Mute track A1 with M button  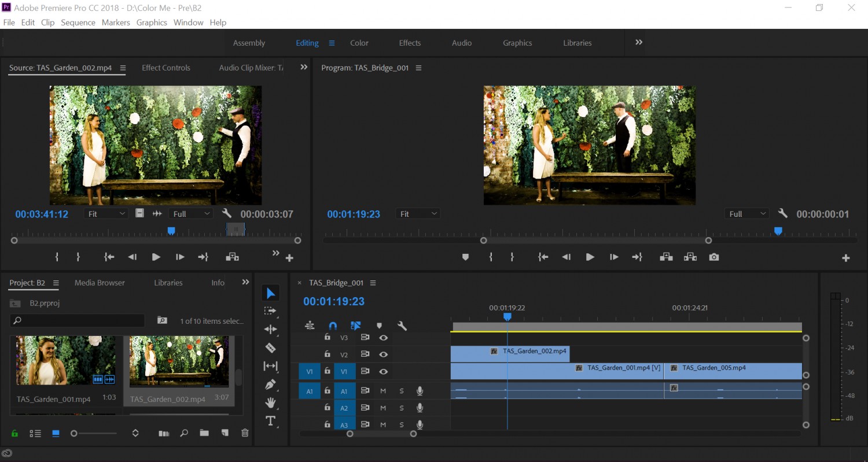[x=383, y=391]
